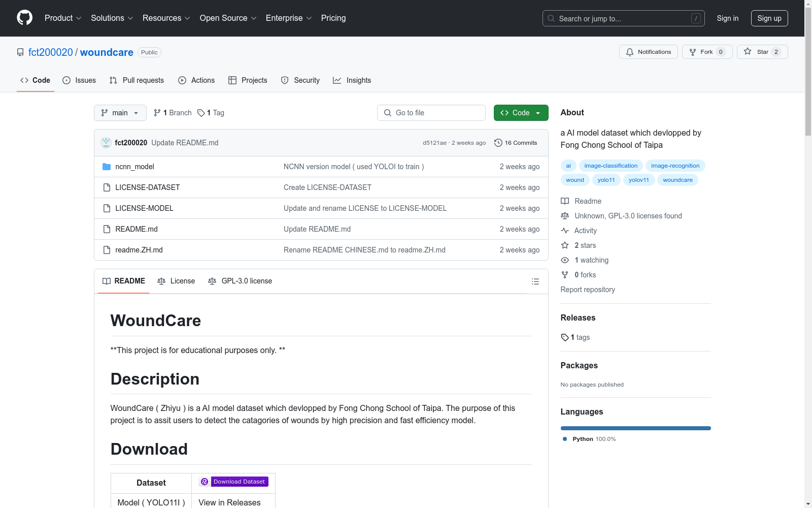Screen dimensions: 812x508
Task: Click the tag icon next to 1 Tag
Action: tap(201, 113)
